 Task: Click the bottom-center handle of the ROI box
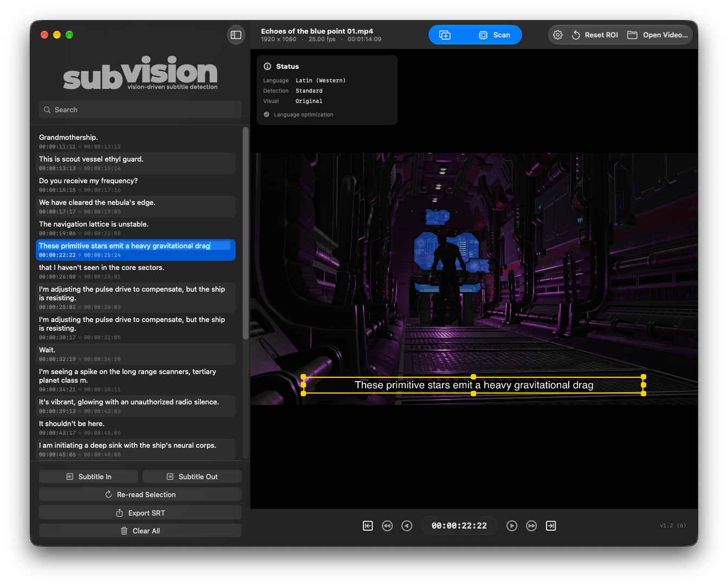tap(473, 394)
